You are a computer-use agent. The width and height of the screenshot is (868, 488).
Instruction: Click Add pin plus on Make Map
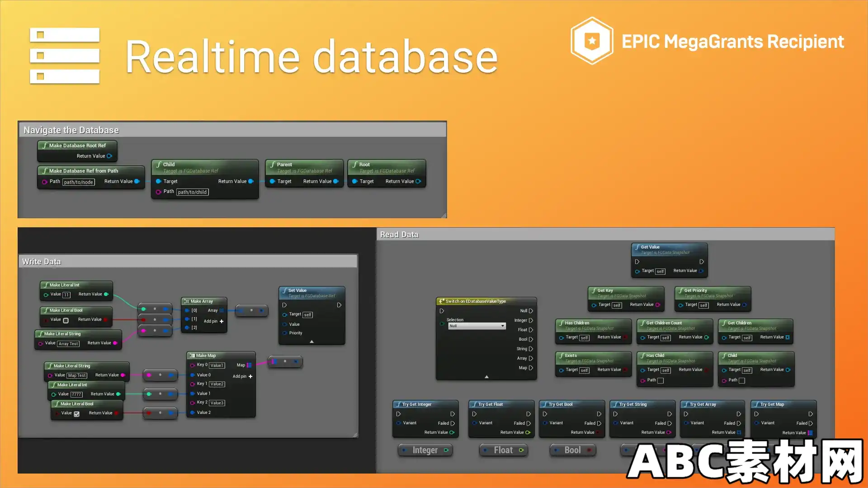click(x=250, y=376)
